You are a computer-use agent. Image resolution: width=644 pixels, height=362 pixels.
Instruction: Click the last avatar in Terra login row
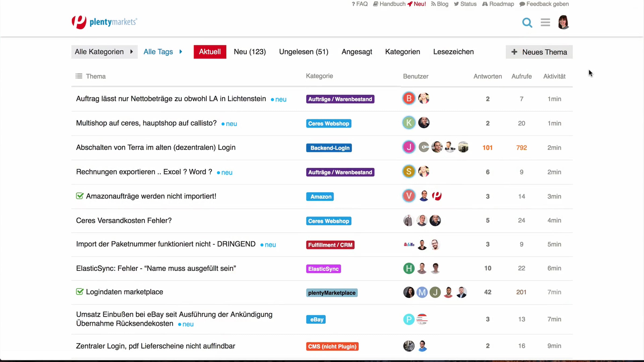(x=463, y=147)
